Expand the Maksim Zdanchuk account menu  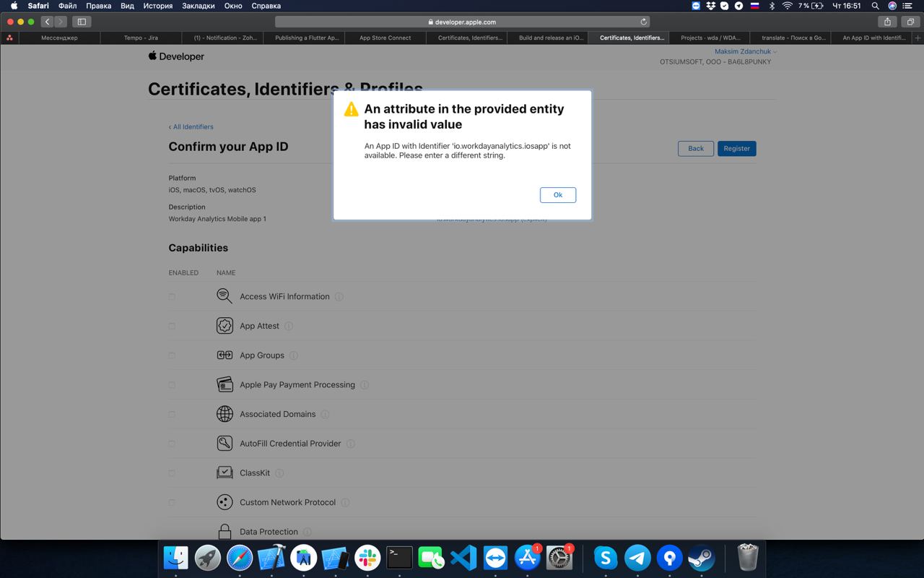click(746, 51)
